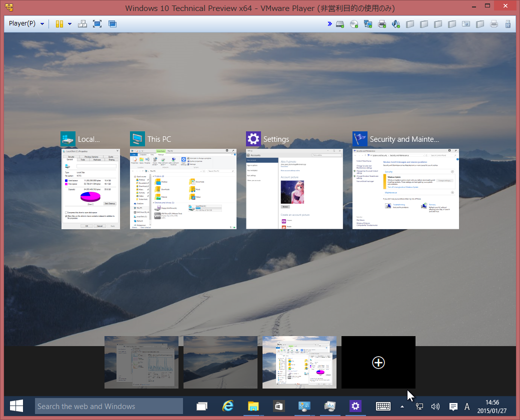Launch Internet Explorer from the taskbar
520x420 pixels.
tap(228, 406)
